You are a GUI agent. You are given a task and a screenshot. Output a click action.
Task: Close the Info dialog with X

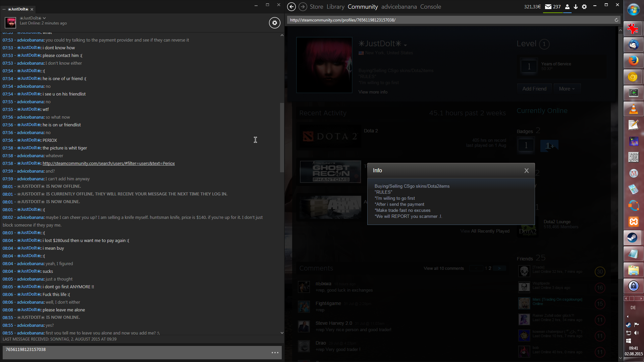coord(527,171)
